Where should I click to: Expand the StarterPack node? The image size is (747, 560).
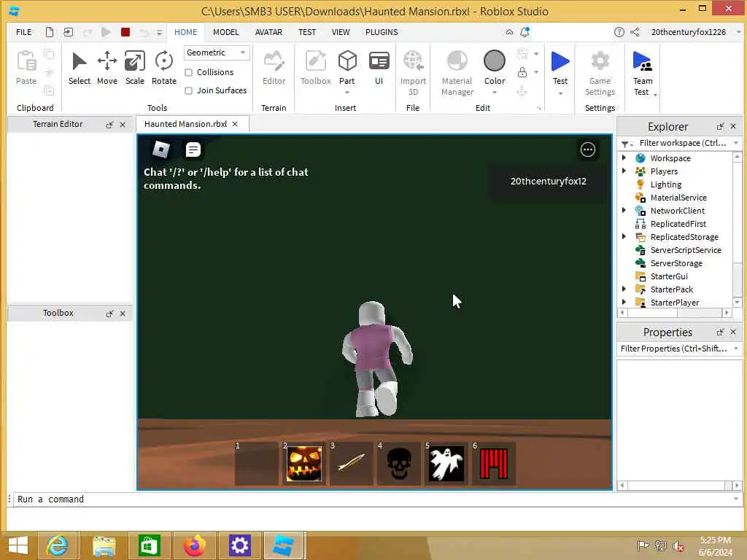coord(624,289)
